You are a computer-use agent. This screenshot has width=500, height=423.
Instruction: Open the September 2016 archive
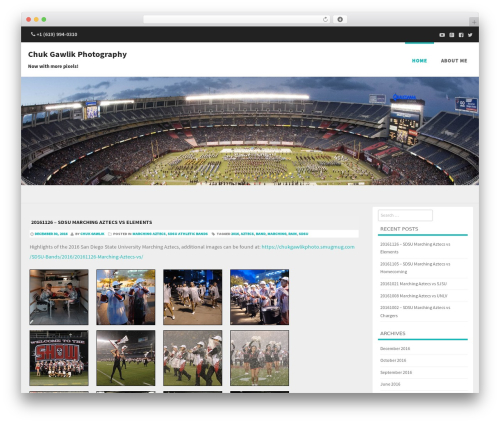point(396,372)
